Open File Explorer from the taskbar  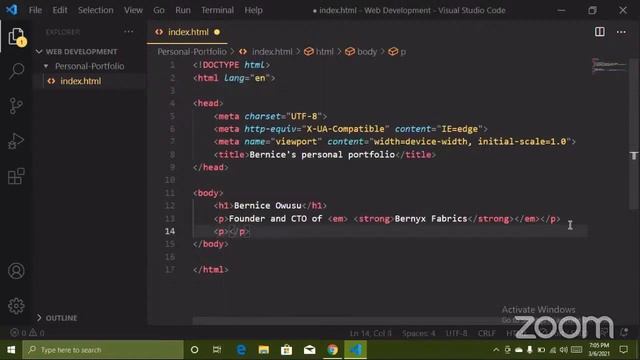coord(264,350)
